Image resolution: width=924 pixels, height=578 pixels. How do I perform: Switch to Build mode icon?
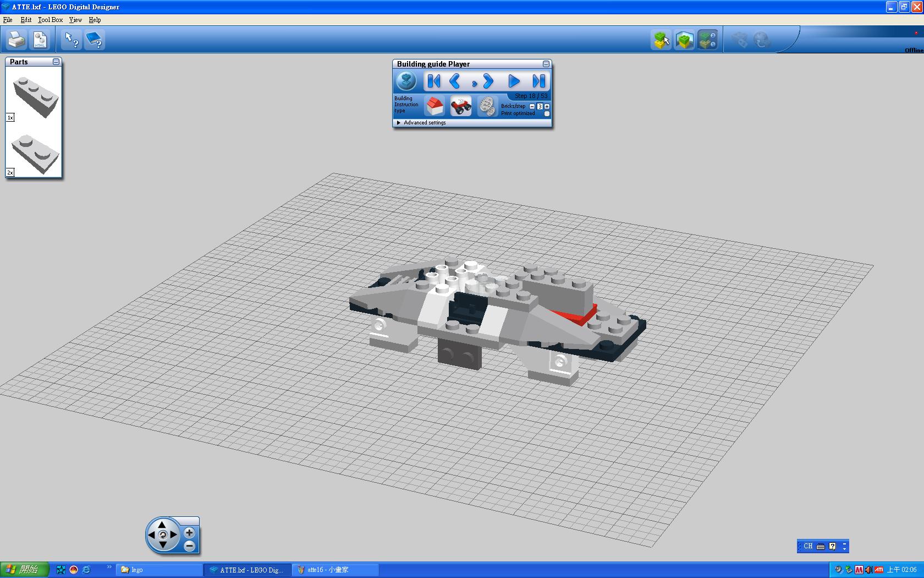[661, 40]
